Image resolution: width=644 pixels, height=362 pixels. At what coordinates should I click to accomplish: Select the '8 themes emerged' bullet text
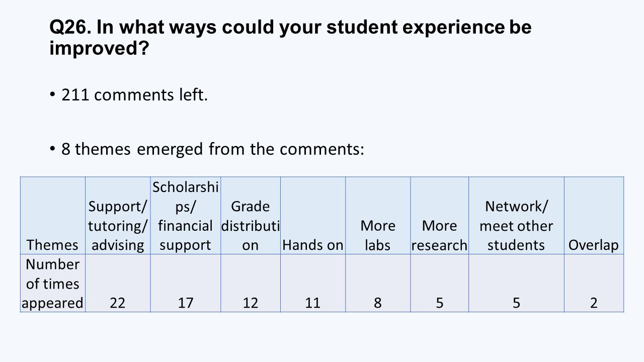212,149
